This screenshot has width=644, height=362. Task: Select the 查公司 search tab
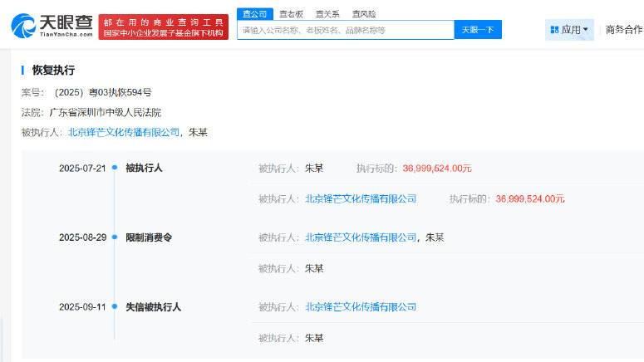pyautogui.click(x=254, y=14)
